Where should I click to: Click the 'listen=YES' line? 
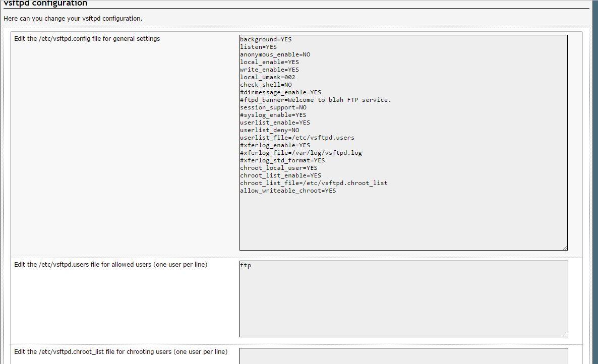(x=259, y=47)
